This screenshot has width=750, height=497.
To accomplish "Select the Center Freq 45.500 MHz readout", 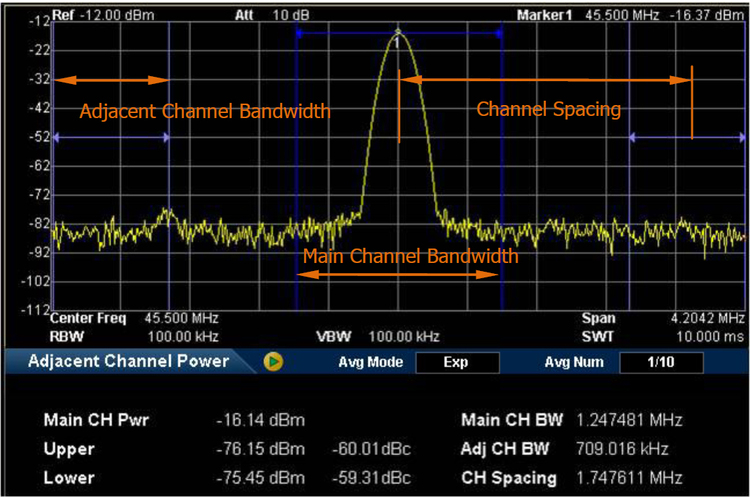I will (180, 319).
